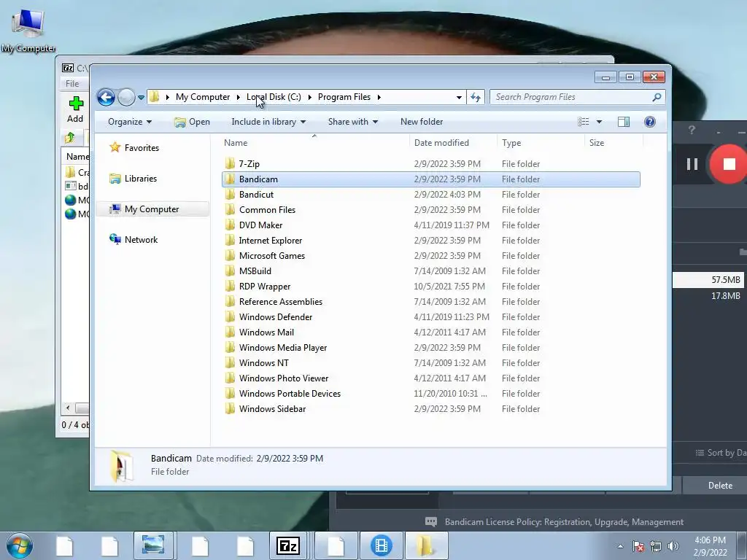Click the Change your view icon
The image size is (747, 560).
pyautogui.click(x=583, y=122)
